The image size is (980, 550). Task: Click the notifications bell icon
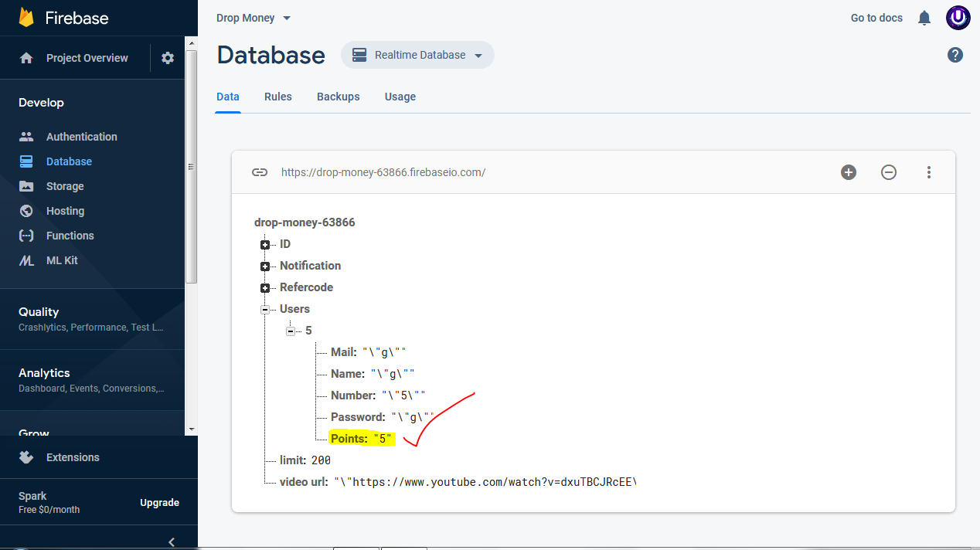click(924, 18)
